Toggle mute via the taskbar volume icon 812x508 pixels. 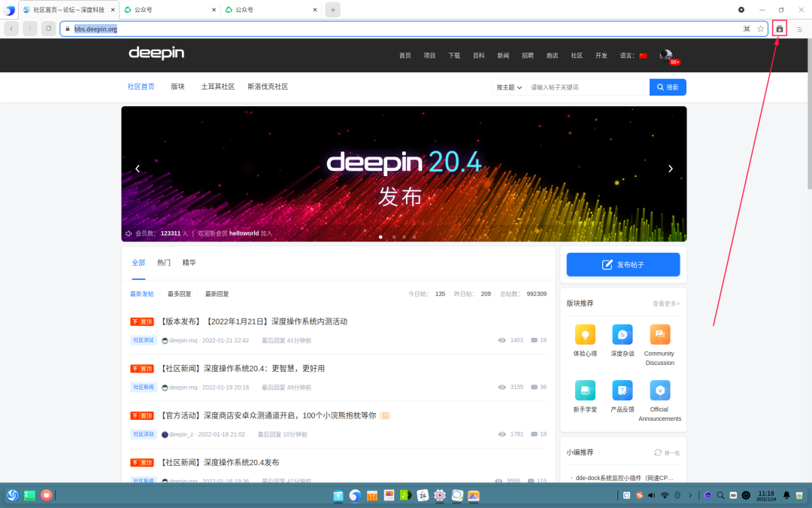(651, 495)
